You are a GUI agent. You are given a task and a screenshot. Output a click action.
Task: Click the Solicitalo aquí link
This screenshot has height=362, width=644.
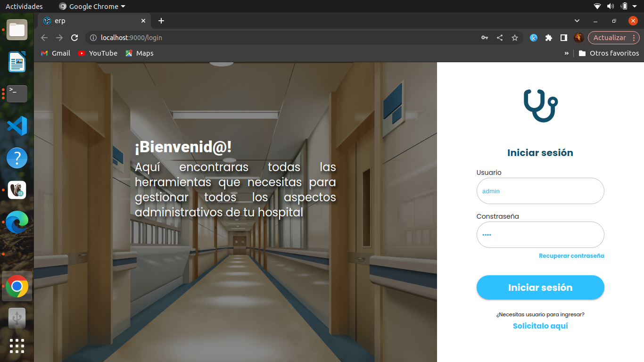(540, 326)
